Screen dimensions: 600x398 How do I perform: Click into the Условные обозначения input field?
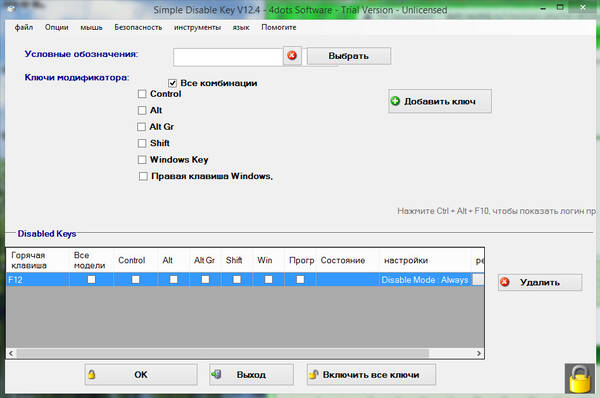click(x=228, y=57)
